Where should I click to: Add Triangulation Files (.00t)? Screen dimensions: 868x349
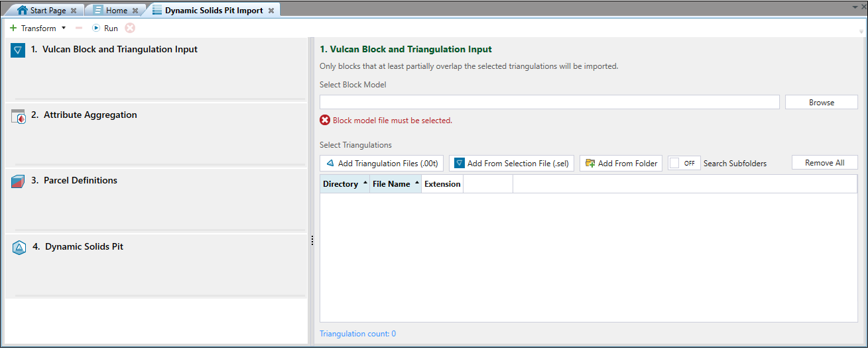point(381,164)
